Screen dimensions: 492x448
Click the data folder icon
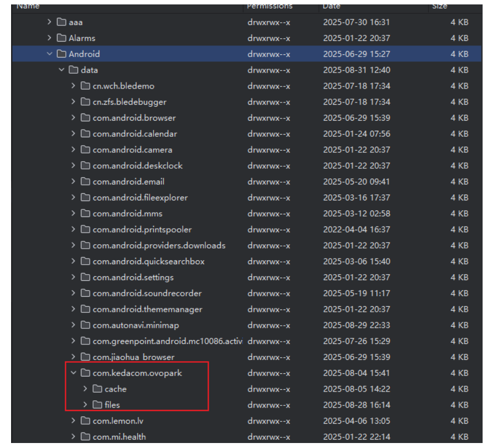pos(74,70)
